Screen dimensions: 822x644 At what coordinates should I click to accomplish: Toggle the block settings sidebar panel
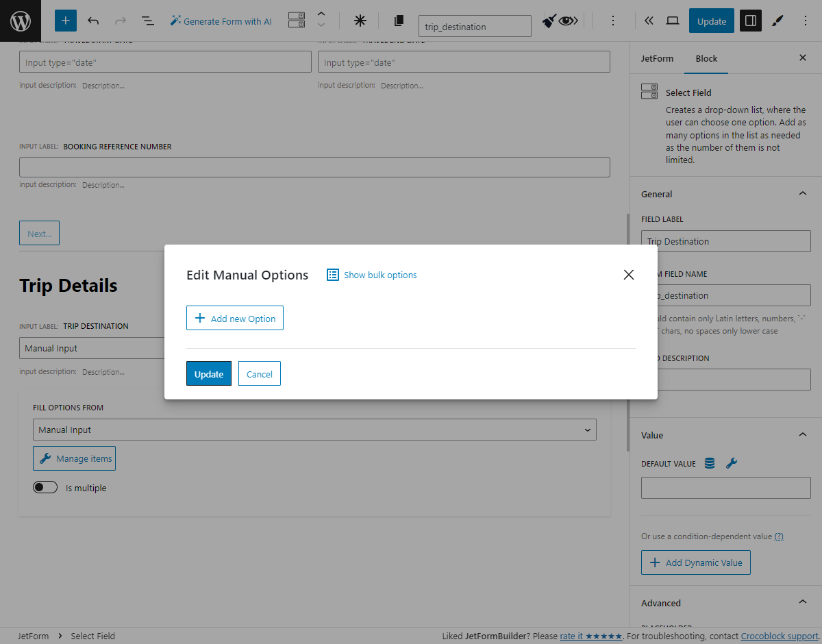pyautogui.click(x=750, y=21)
